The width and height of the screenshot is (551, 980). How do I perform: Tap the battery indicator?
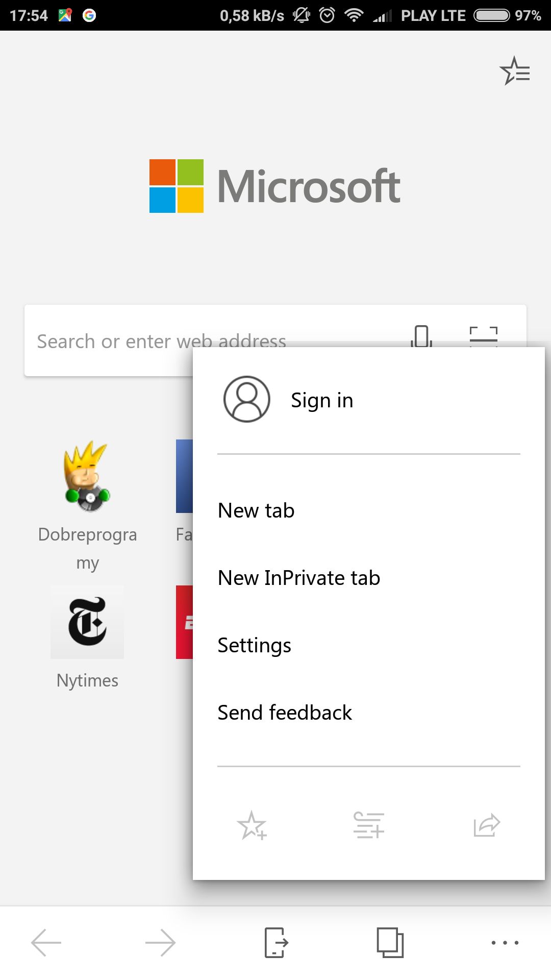click(x=492, y=15)
